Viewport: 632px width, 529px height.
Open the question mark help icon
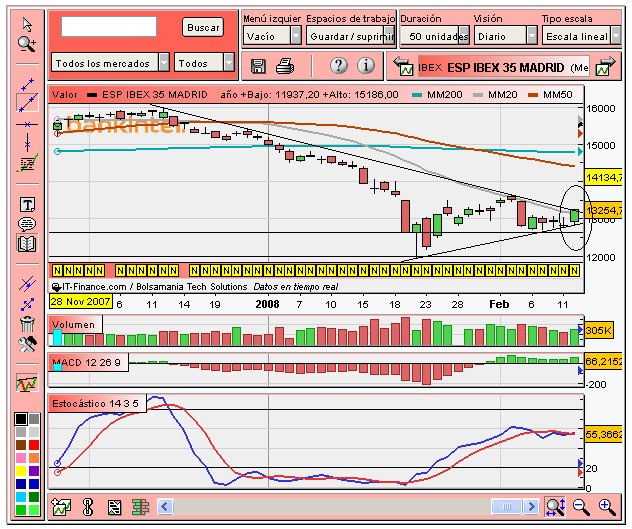pos(339,66)
